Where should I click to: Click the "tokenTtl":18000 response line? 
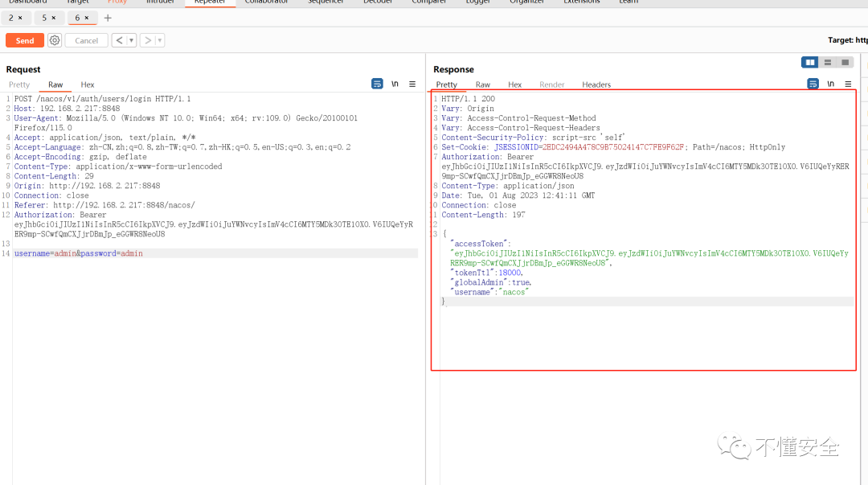[486, 273]
